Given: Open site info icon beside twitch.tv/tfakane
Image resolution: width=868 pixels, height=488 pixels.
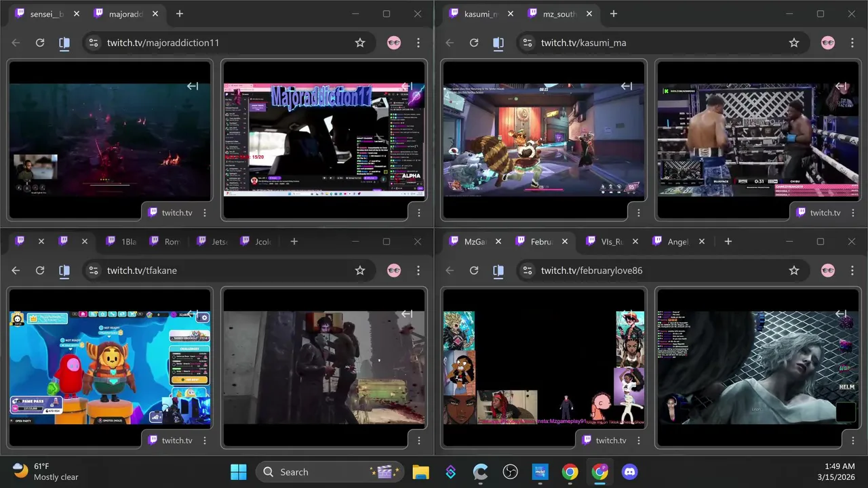Looking at the screenshot, I should point(94,270).
